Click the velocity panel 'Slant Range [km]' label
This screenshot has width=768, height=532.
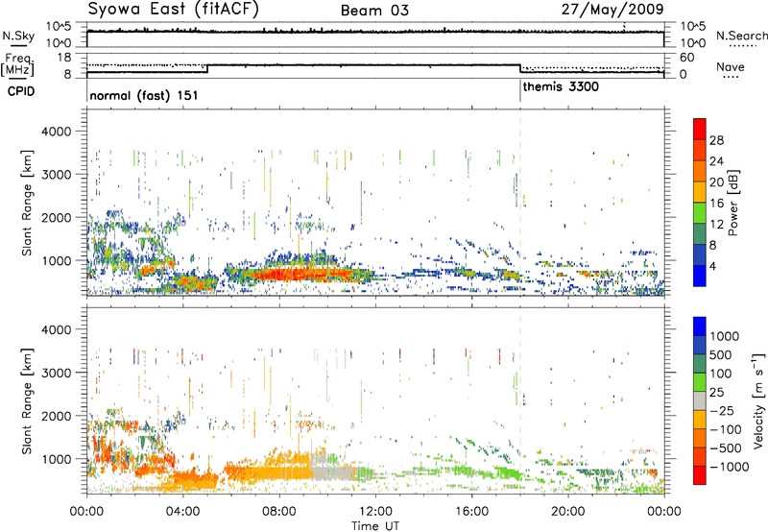pyautogui.click(x=27, y=400)
